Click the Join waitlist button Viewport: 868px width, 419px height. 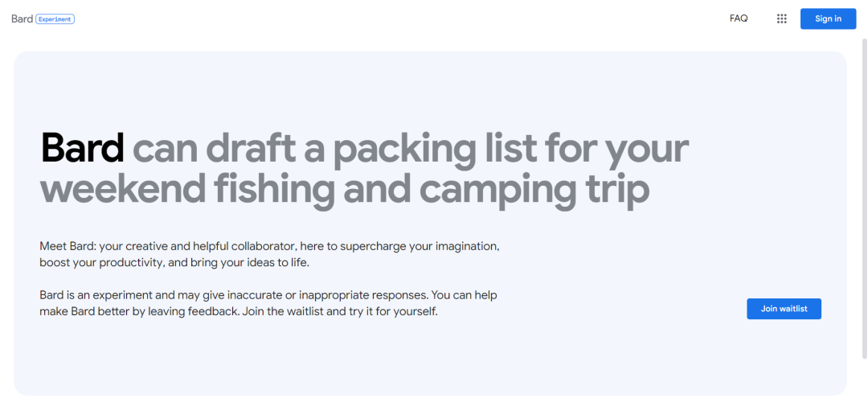pos(784,309)
